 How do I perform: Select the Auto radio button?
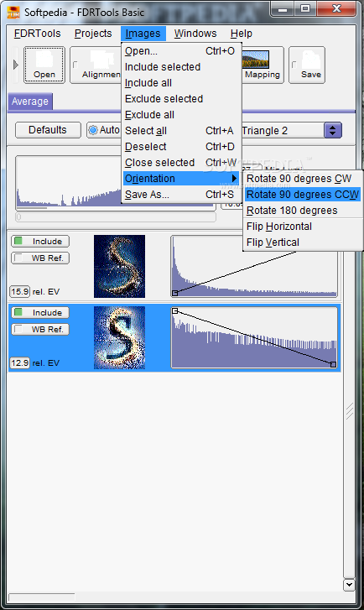coord(93,130)
